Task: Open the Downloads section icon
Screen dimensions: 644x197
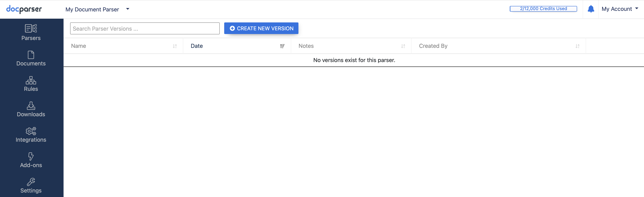Action: point(31,105)
